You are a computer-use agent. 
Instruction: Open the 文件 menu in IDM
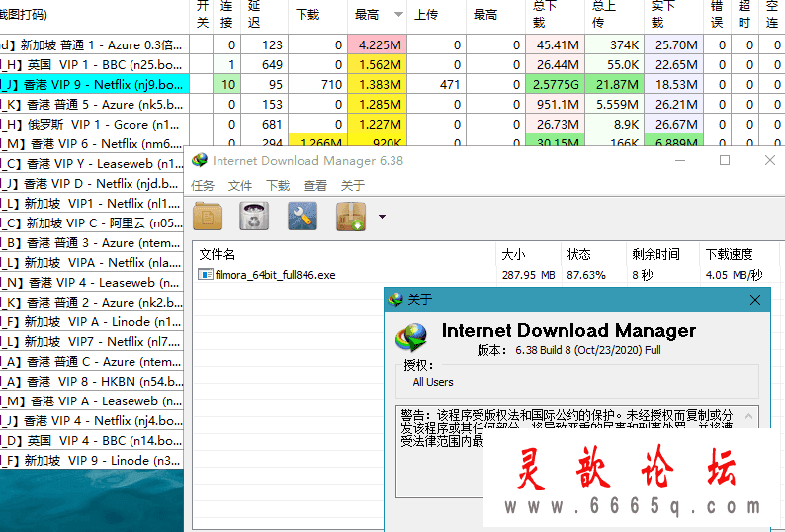pyautogui.click(x=240, y=186)
